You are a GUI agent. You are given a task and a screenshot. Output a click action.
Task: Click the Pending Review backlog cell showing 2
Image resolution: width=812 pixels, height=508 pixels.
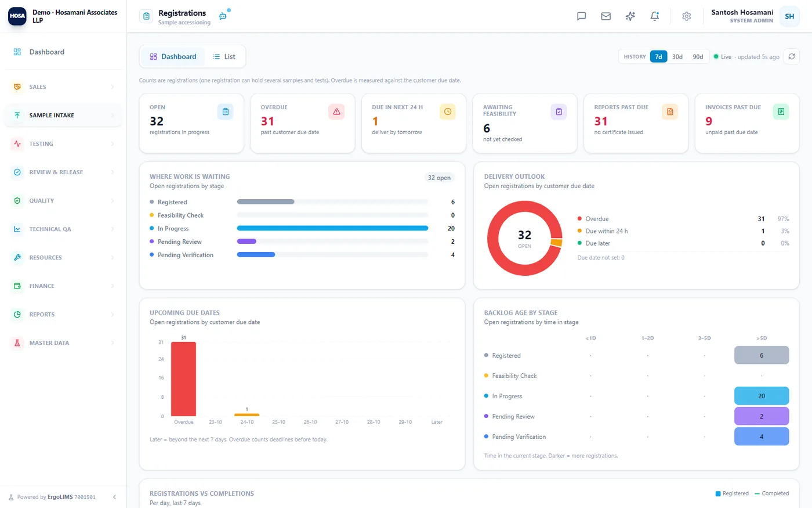(762, 416)
